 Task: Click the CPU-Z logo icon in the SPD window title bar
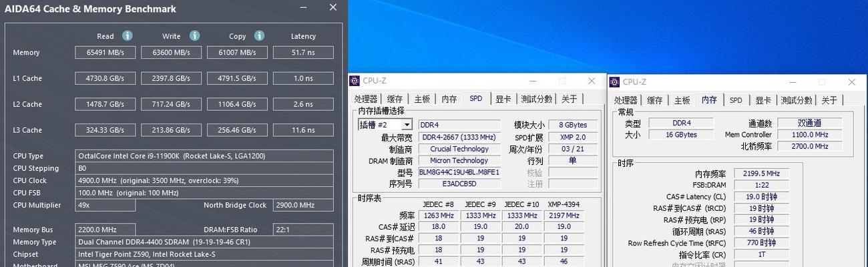pyautogui.click(x=355, y=81)
